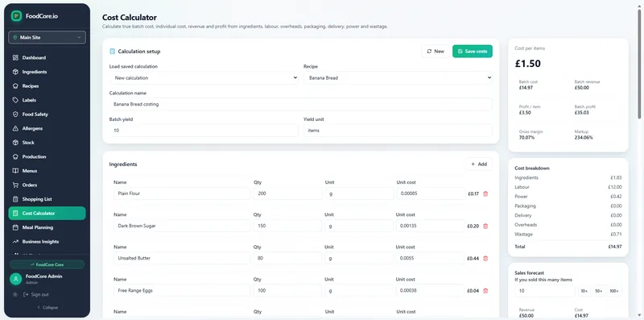Click the Recipes chef hat icon

(x=15, y=86)
